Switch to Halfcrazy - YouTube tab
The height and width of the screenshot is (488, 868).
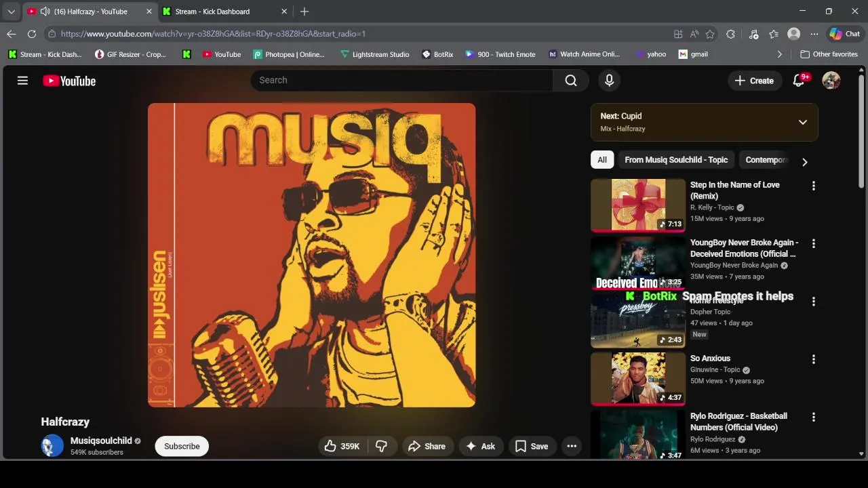[x=90, y=12]
